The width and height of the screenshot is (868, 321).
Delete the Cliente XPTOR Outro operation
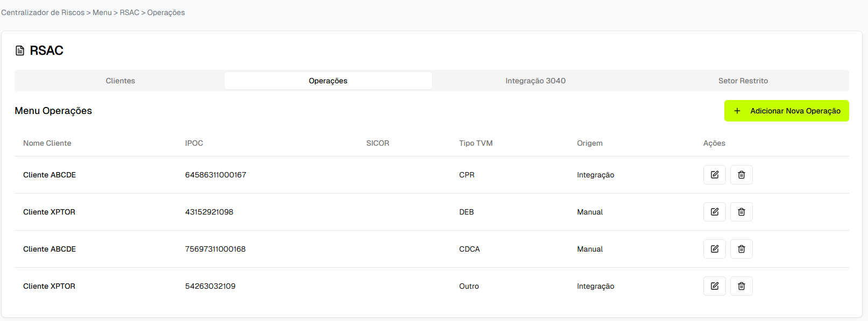click(741, 286)
